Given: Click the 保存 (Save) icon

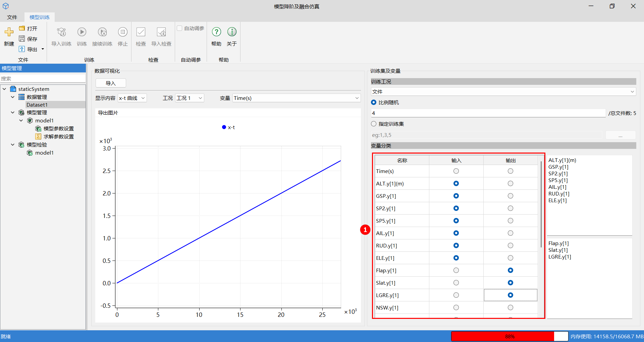Looking at the screenshot, I should 22,39.
